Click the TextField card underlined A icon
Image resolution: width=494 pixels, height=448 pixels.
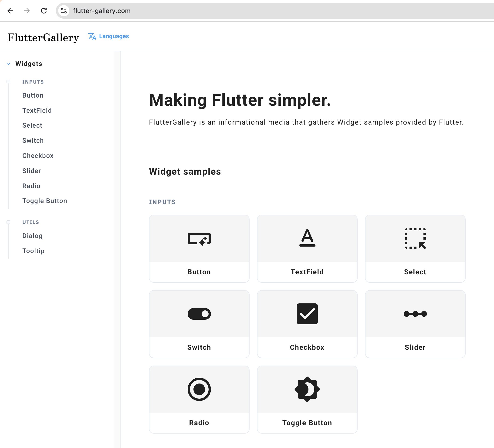[307, 238]
